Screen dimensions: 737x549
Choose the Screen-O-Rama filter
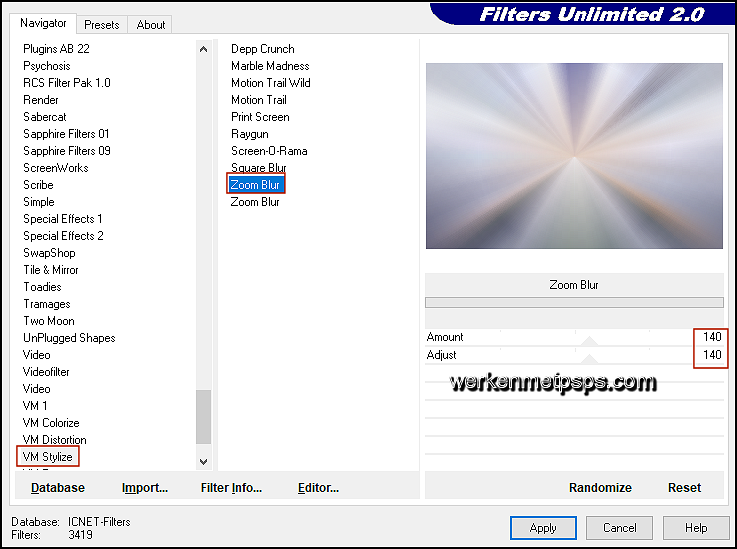[269, 151]
